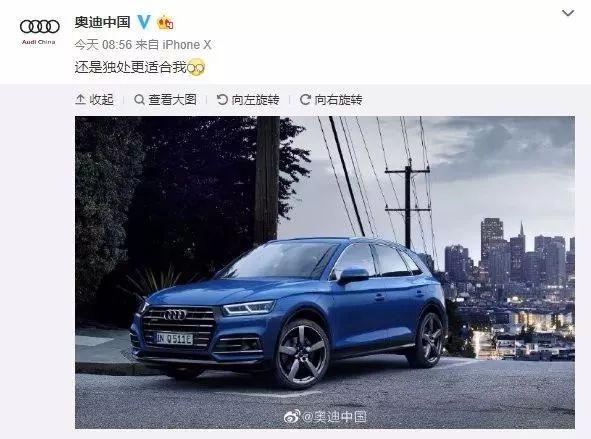The height and width of the screenshot is (439, 591).
Task: Click the Audi China four-rings avatar
Action: click(x=39, y=31)
